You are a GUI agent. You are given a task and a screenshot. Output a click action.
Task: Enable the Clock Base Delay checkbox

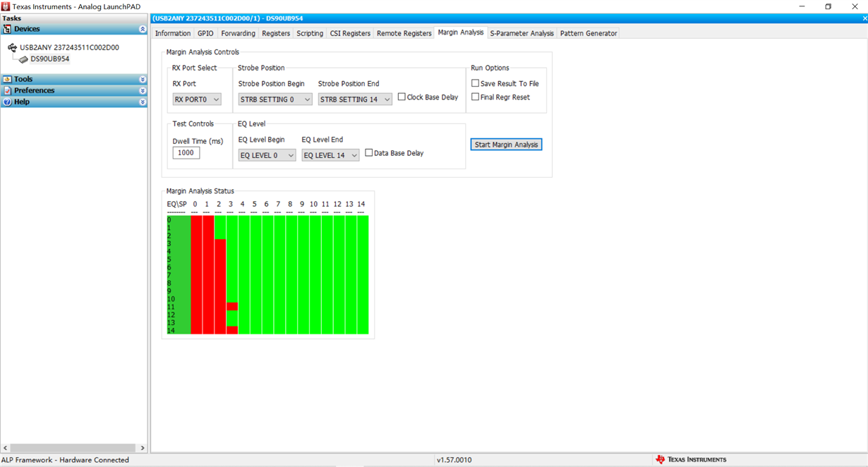point(402,97)
